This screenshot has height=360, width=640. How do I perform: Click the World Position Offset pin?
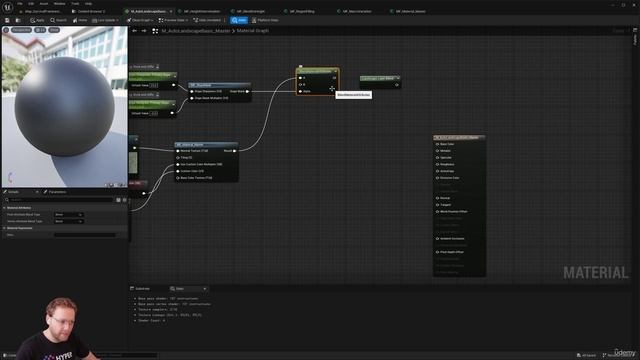[437, 211]
